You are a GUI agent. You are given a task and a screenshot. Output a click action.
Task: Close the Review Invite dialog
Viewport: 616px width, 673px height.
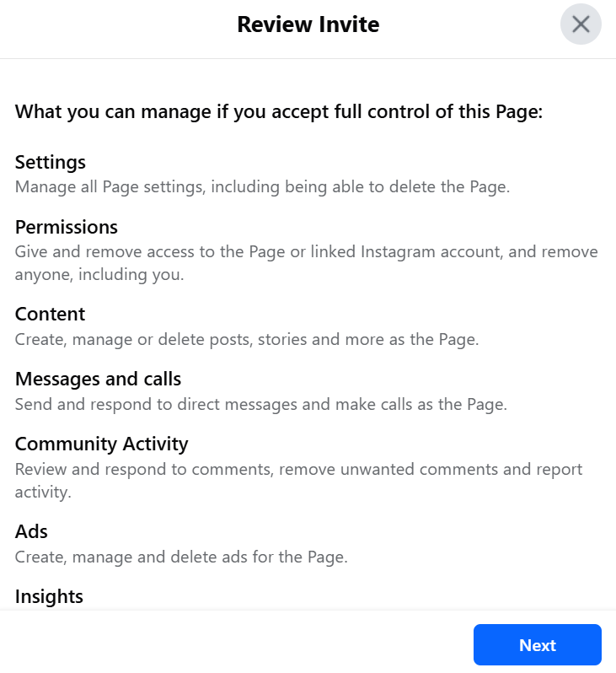581,24
